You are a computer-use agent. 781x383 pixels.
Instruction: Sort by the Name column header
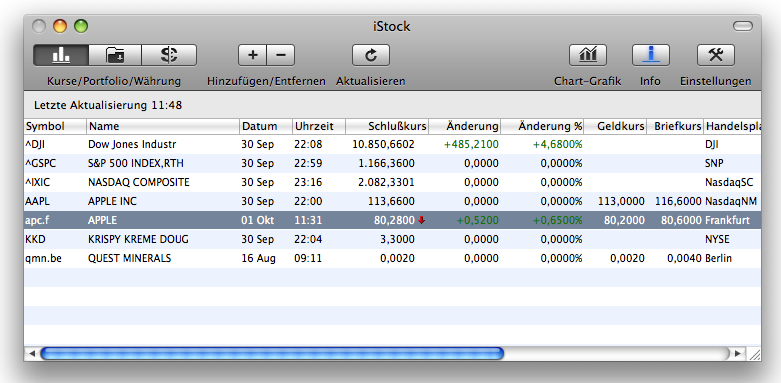(163, 127)
